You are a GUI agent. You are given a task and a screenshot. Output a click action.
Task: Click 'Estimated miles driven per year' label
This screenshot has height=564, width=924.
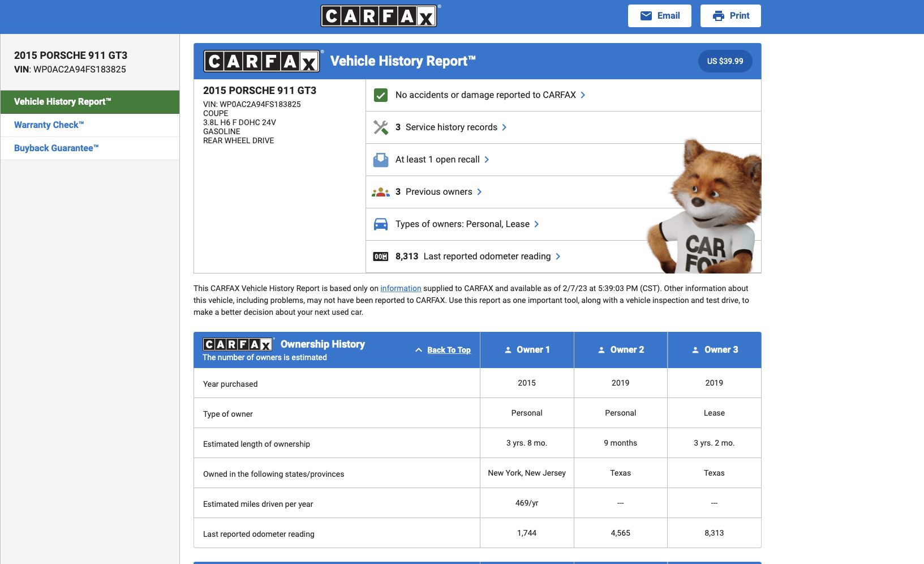(258, 504)
